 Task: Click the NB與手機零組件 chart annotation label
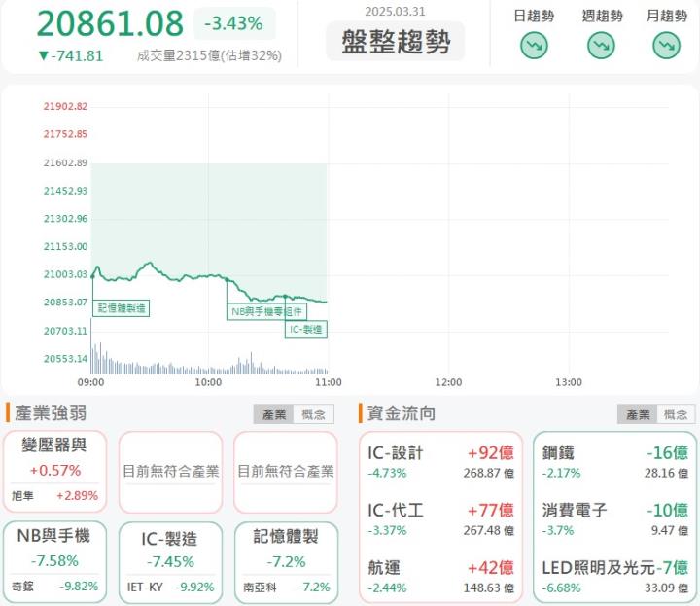point(266,311)
